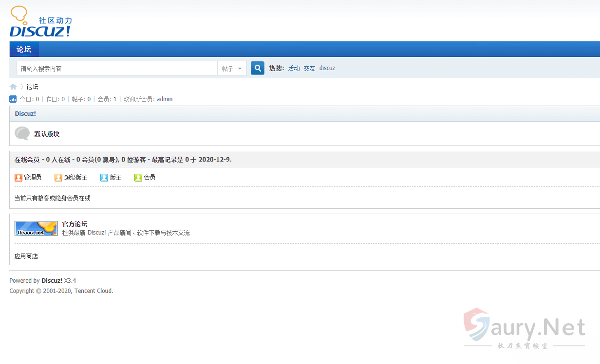
Task: Click the 论坛 breadcrumb link
Action: 32,87
